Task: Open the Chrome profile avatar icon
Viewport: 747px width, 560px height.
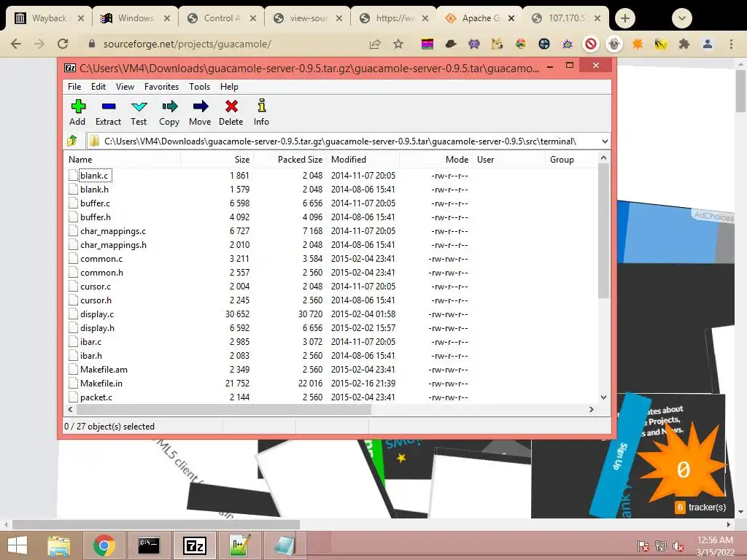Action: [x=708, y=44]
